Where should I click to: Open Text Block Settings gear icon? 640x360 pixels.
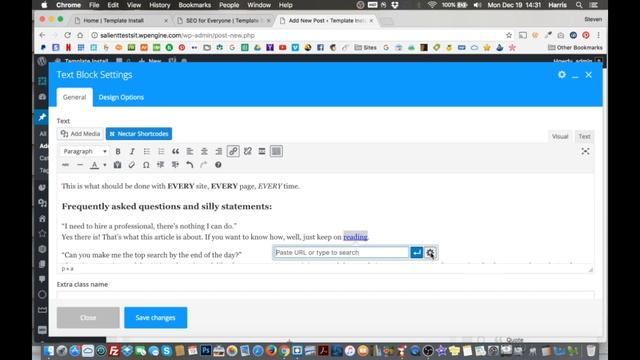(562, 75)
